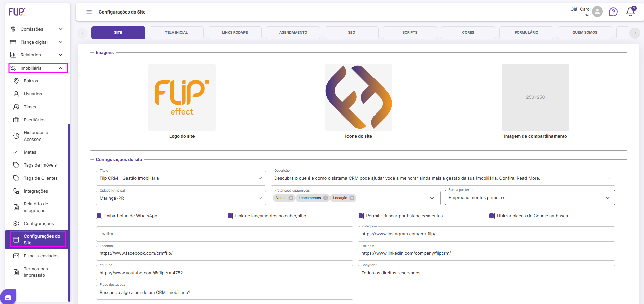Viewport: 644px width, 304px height.
Task: Click the Facebook URL field
Action: [x=225, y=253]
